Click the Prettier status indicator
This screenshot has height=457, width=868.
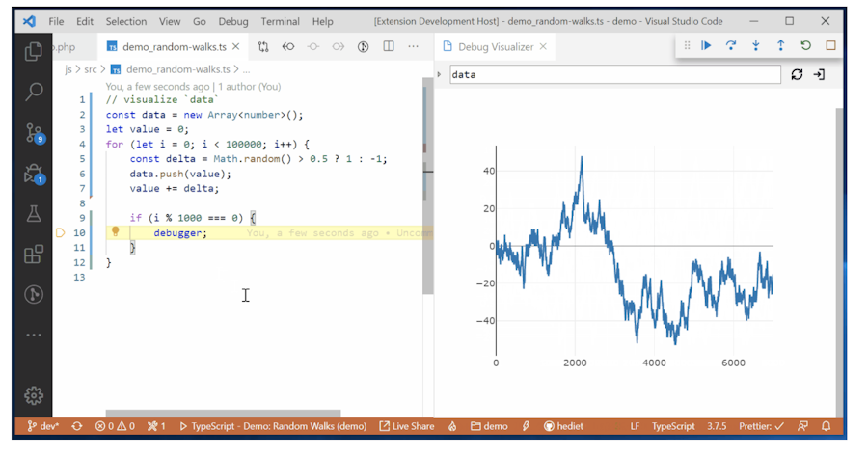pyautogui.click(x=762, y=426)
